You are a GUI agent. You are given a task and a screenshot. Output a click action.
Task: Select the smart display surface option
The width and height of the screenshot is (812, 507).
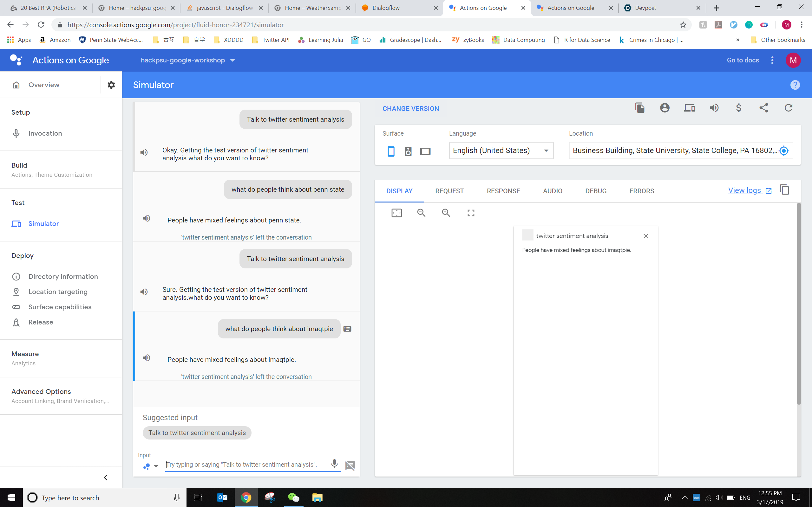(x=425, y=151)
